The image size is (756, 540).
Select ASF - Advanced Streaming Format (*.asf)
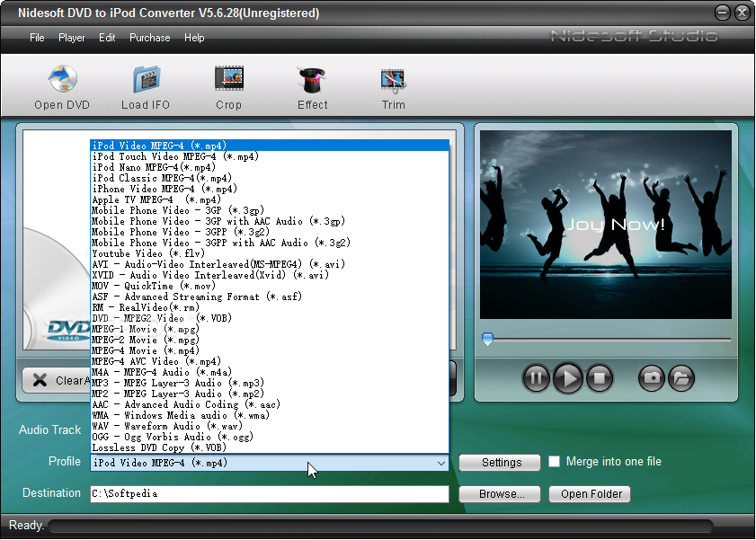pos(270,297)
